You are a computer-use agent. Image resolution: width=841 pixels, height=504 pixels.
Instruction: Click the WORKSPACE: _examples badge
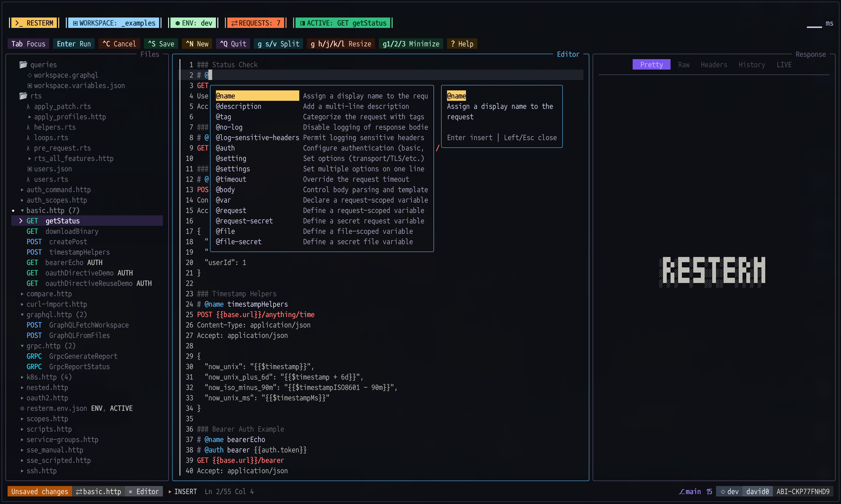point(114,23)
